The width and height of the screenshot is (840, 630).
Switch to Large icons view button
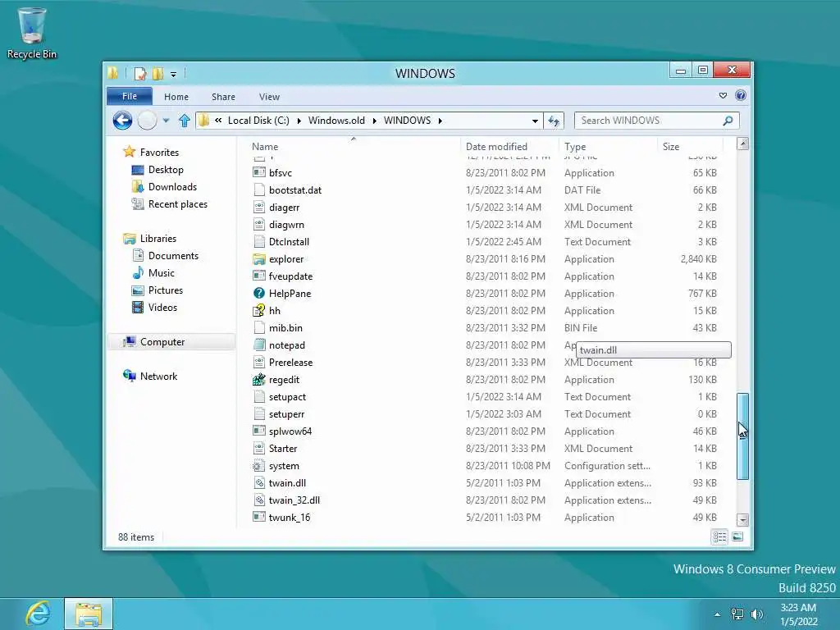tap(737, 536)
